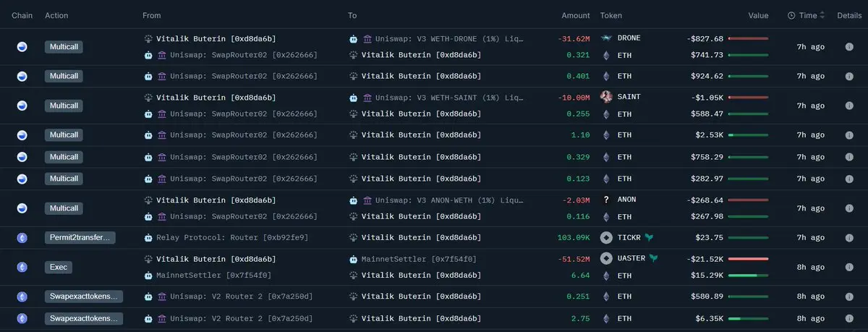868x332 pixels.
Task: Open MainnetSettler link in From column
Action: tap(214, 276)
